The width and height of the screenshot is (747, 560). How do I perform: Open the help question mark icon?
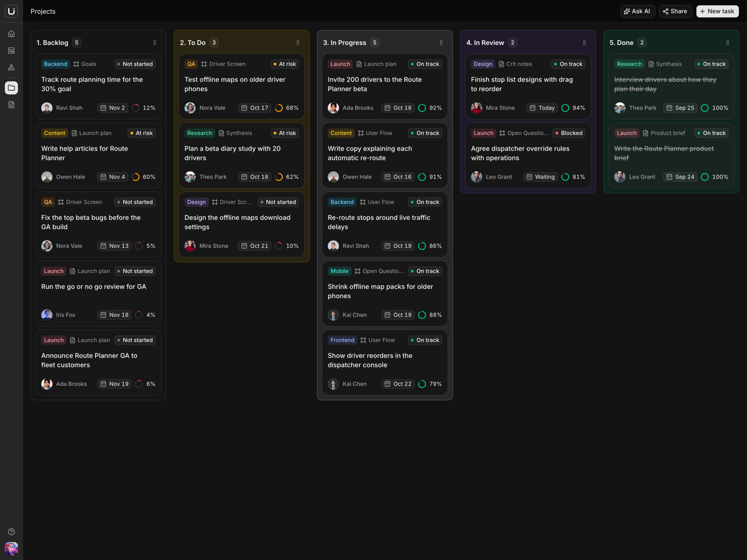point(11,532)
